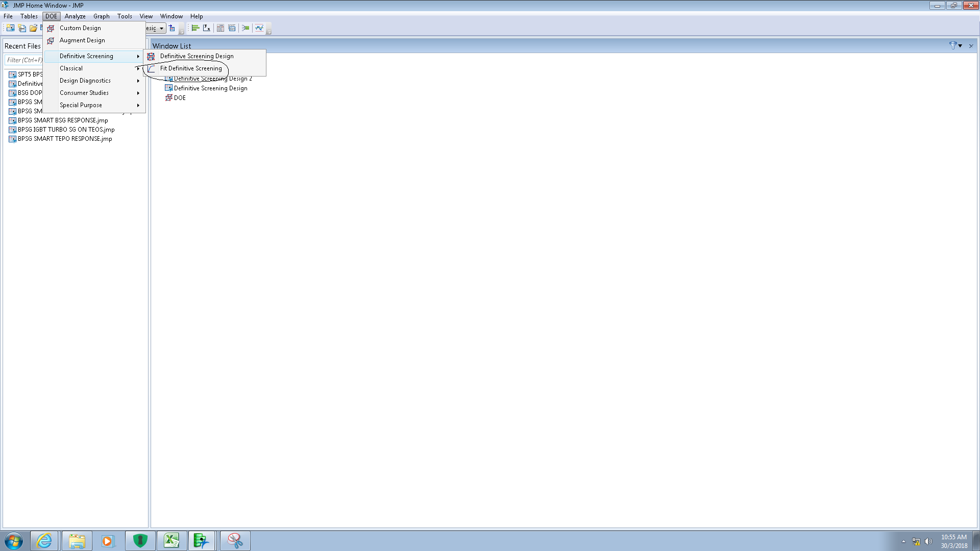Click the recent files Filter input field

click(24, 60)
